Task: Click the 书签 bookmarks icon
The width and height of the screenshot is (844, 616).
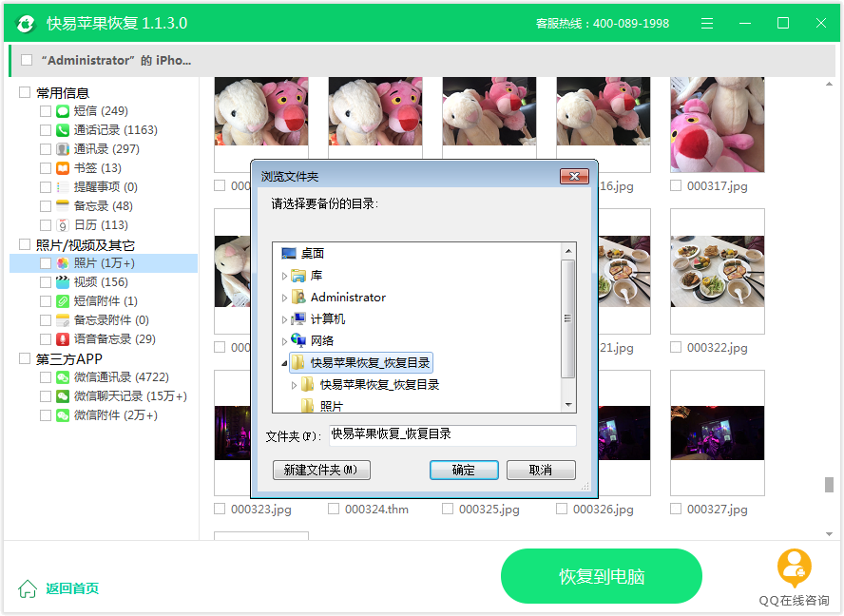Action: point(63,168)
